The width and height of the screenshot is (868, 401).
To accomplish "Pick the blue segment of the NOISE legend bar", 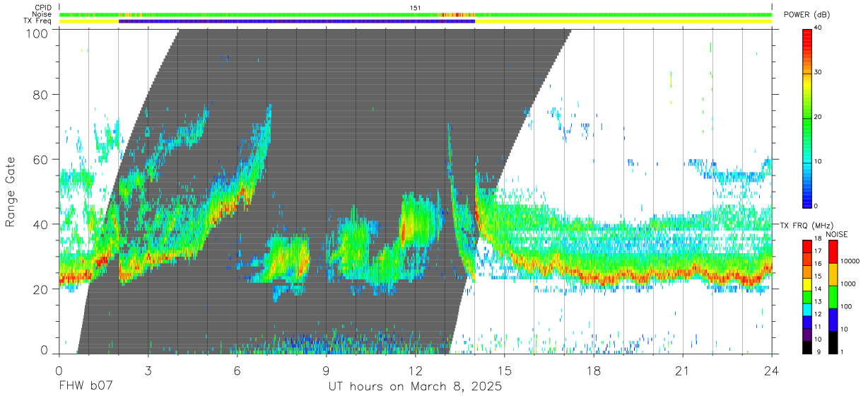I will tap(833, 319).
